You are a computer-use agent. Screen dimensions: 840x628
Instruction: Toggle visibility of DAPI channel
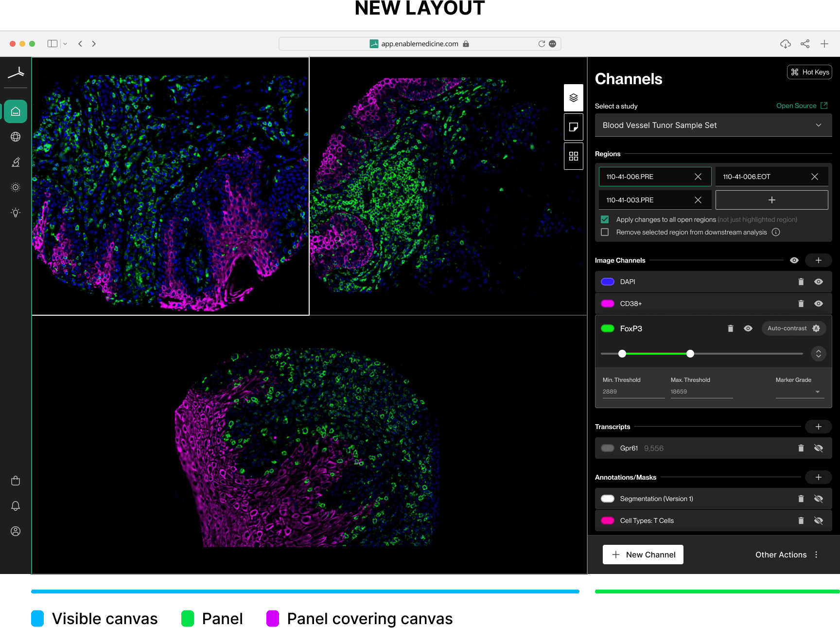tap(819, 282)
